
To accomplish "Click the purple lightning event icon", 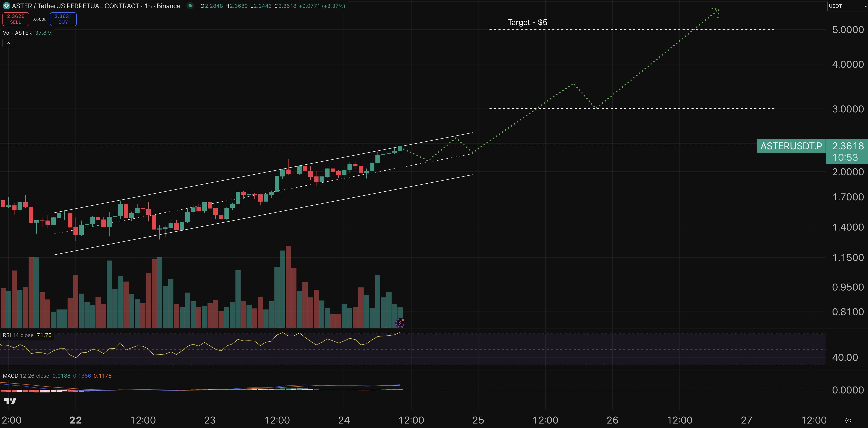I will click(400, 323).
